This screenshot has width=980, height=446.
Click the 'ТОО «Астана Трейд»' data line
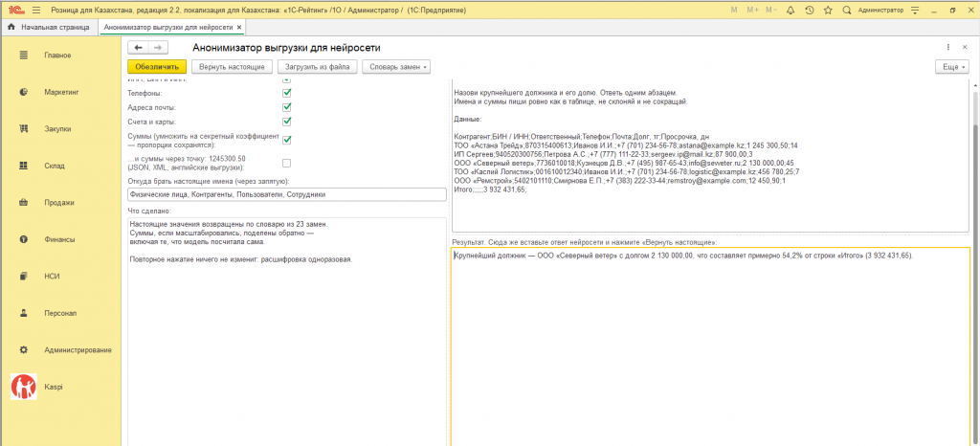626,145
